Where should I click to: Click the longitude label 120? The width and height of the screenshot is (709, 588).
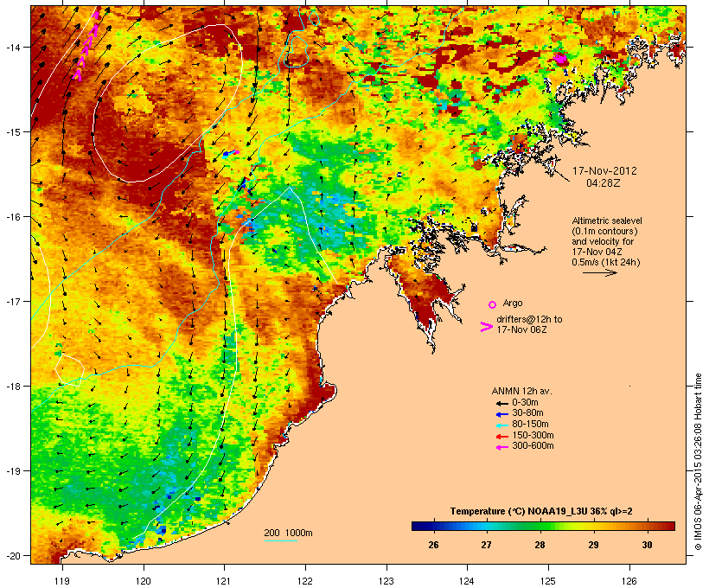click(144, 581)
